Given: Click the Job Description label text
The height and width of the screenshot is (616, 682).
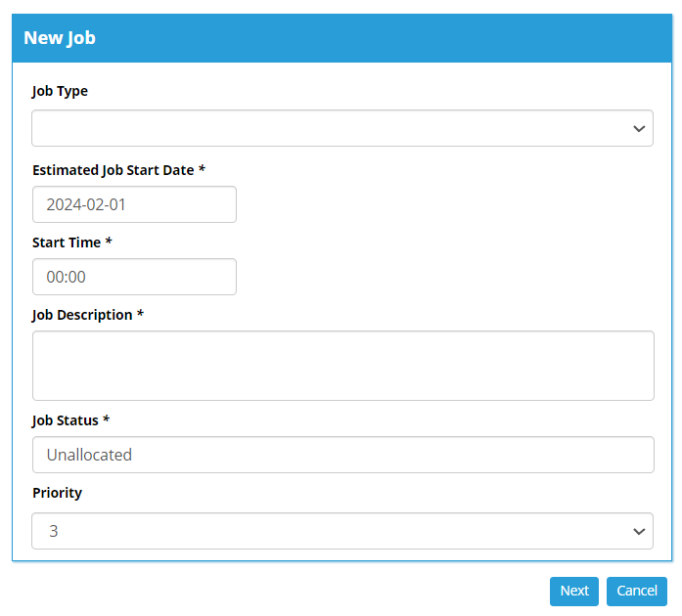Looking at the screenshot, I should (82, 315).
